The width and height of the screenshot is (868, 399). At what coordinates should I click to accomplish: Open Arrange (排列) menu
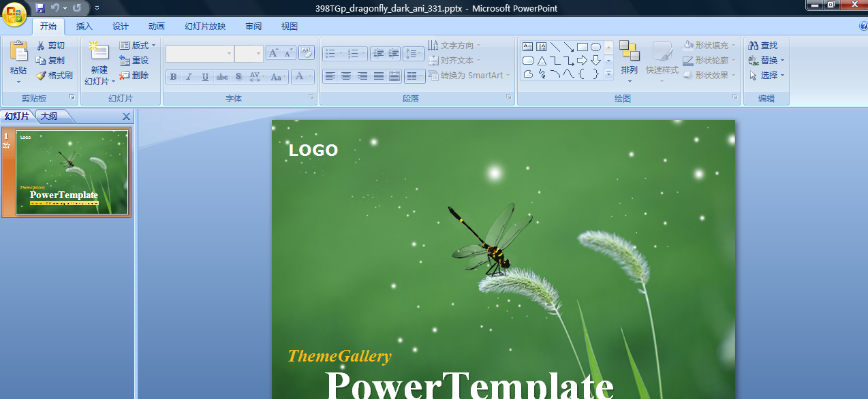coord(630,61)
